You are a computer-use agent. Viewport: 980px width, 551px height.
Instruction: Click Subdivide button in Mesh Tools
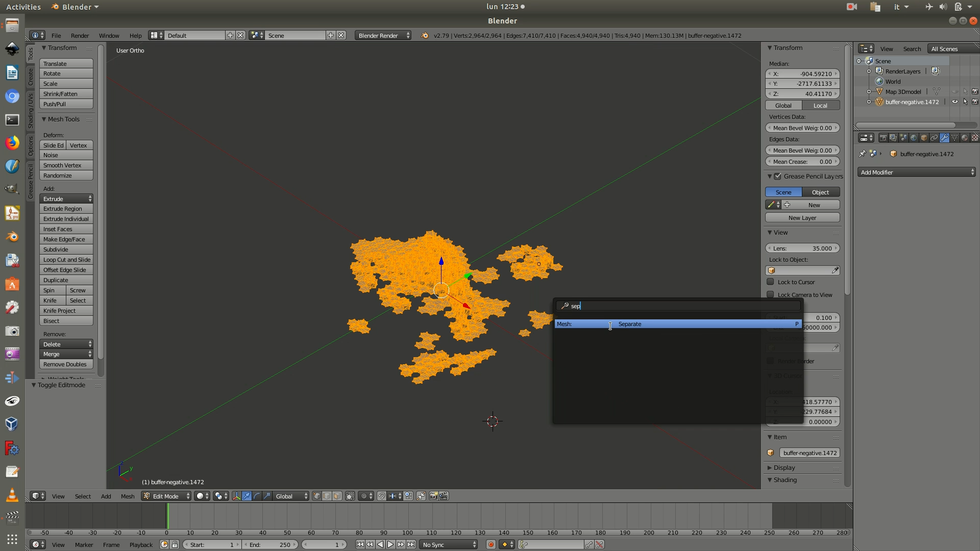pyautogui.click(x=66, y=249)
